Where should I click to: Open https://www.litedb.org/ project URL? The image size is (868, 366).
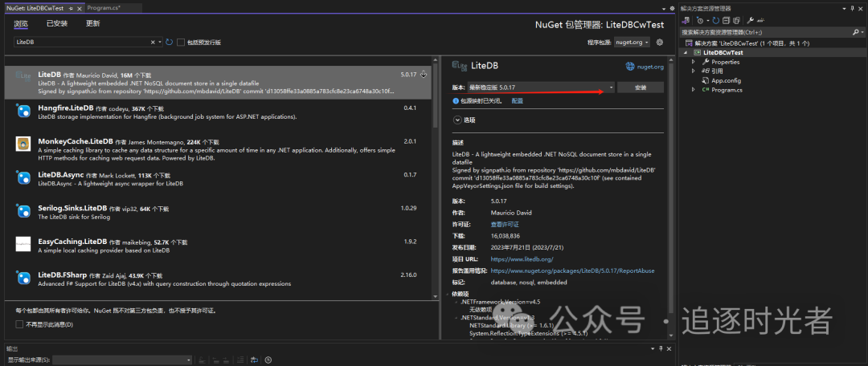pos(522,258)
